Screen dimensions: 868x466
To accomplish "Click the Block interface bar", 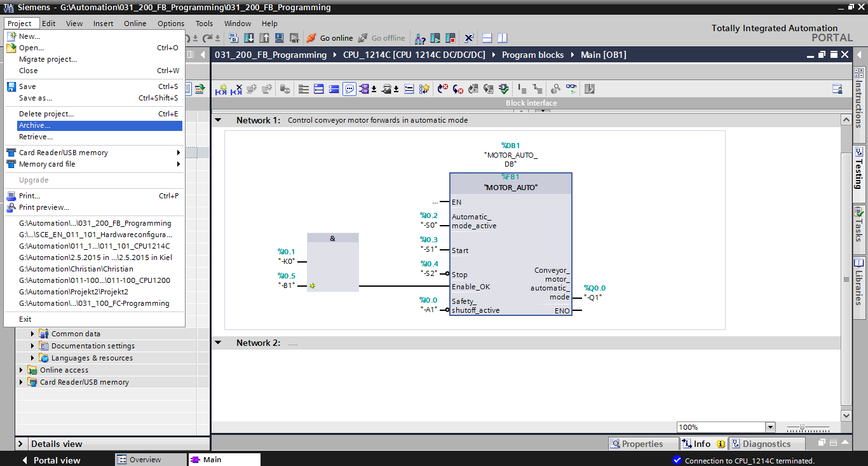I will click(x=531, y=103).
